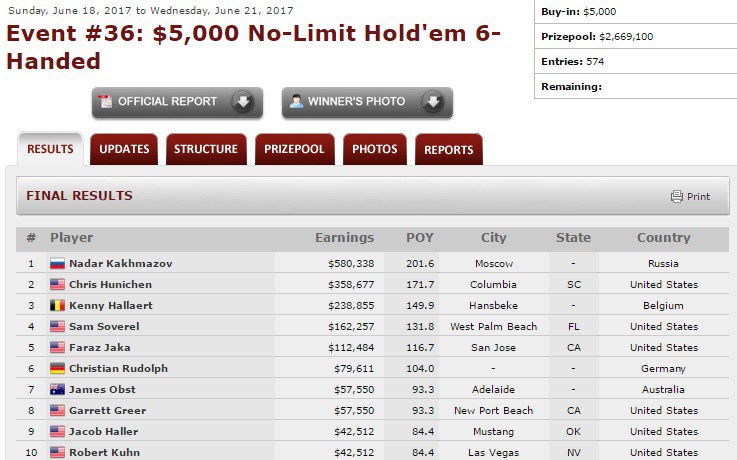This screenshot has height=460, width=737.
Task: Click the download arrow on Winner's Photo
Action: (431, 102)
